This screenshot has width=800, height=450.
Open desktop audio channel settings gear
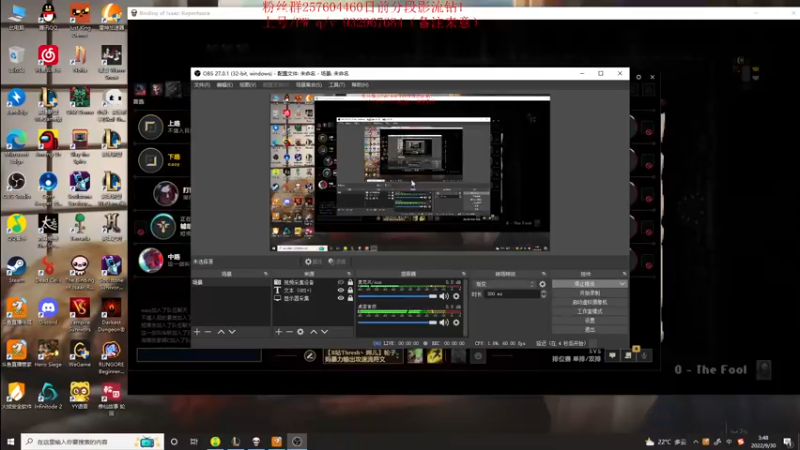coord(456,322)
